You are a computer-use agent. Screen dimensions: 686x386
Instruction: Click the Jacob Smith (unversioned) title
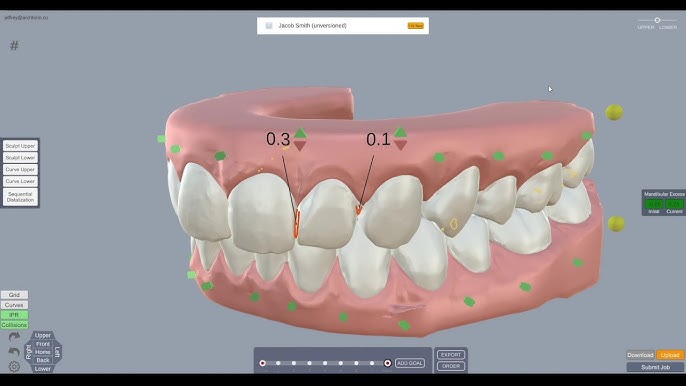click(312, 26)
